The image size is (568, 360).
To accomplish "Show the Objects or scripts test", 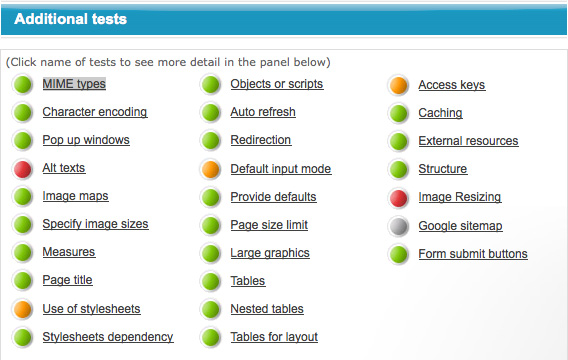I will [277, 84].
